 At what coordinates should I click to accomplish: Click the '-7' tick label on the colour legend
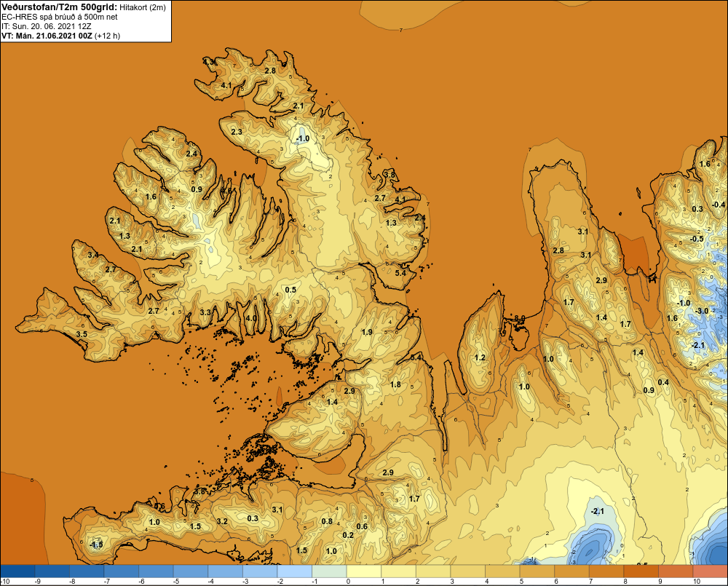click(x=107, y=582)
